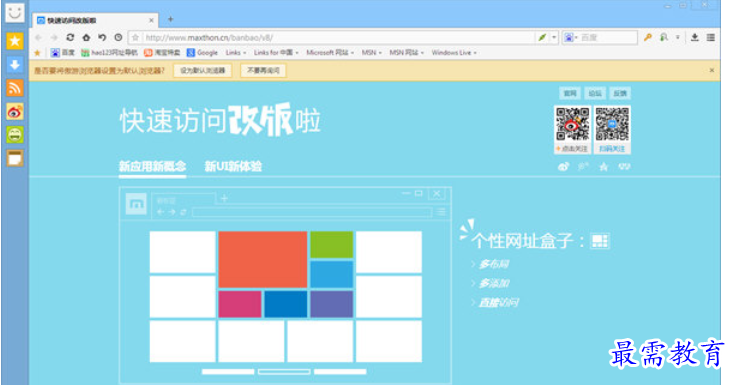Click the Weibo QR code image
Screen dimensions: 733x385
[572, 124]
